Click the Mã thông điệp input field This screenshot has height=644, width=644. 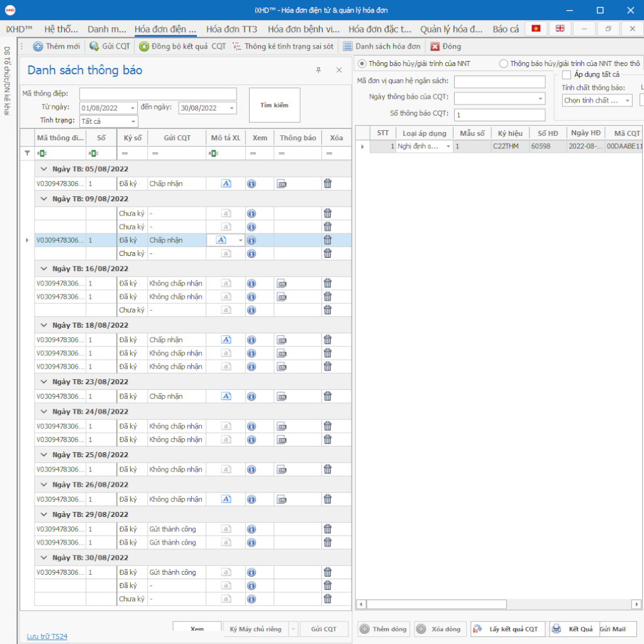pyautogui.click(x=157, y=94)
